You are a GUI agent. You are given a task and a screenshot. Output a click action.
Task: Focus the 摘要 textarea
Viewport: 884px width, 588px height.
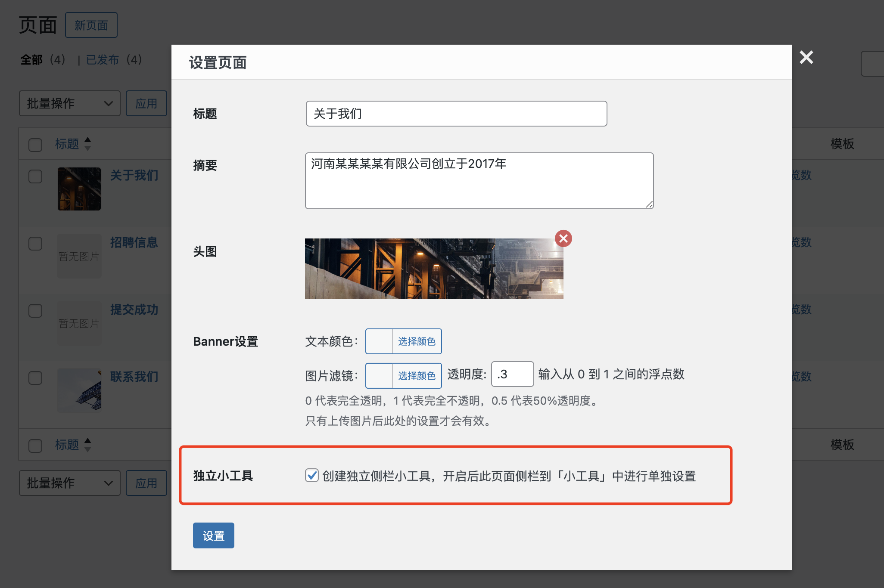479,181
